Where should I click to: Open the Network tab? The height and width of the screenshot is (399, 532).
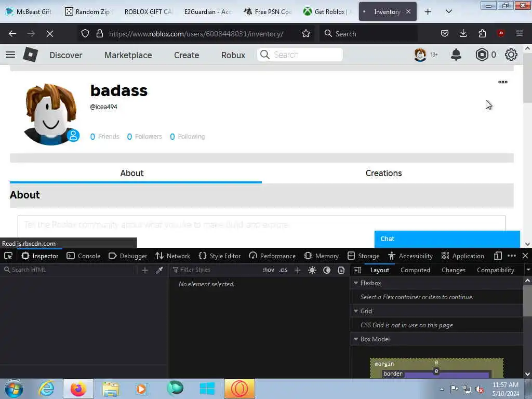pos(172,256)
